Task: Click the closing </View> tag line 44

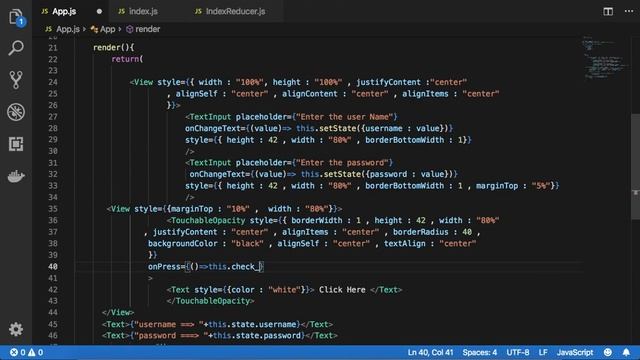Action: click(x=118, y=312)
